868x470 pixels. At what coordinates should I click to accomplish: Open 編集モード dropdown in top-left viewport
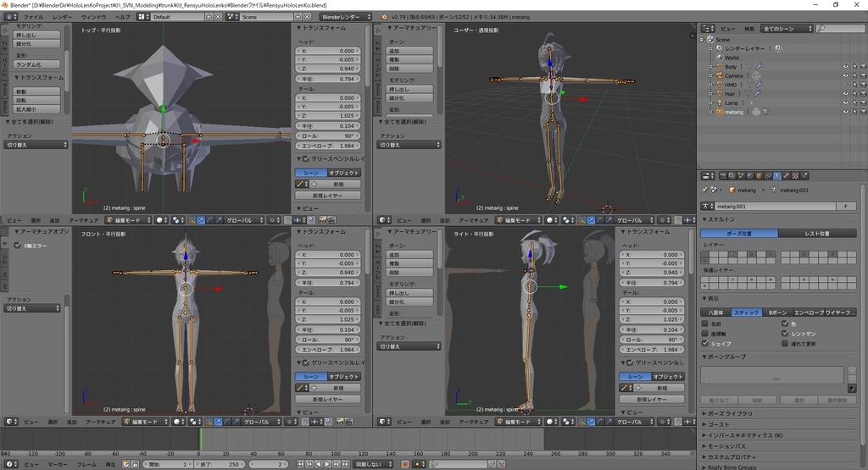(129, 220)
